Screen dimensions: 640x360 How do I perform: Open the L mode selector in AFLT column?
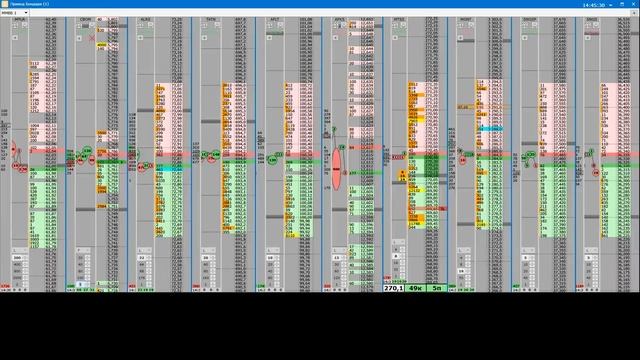(x=273, y=251)
